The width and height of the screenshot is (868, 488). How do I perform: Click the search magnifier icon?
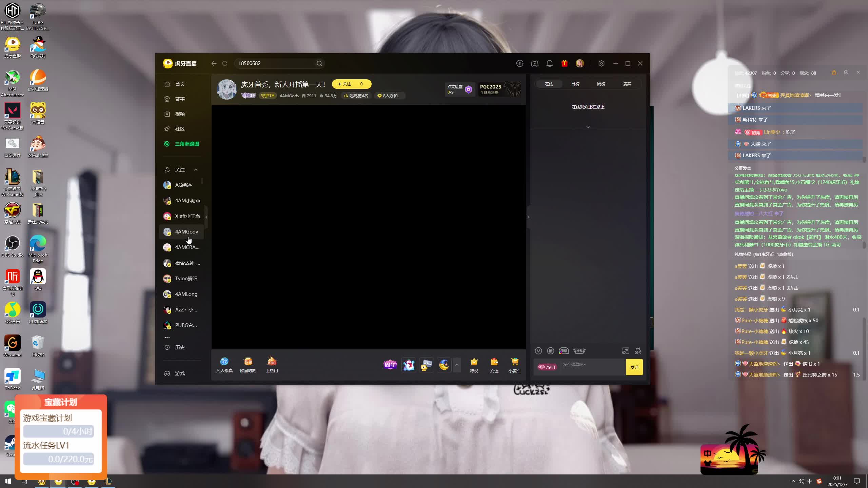(319, 63)
